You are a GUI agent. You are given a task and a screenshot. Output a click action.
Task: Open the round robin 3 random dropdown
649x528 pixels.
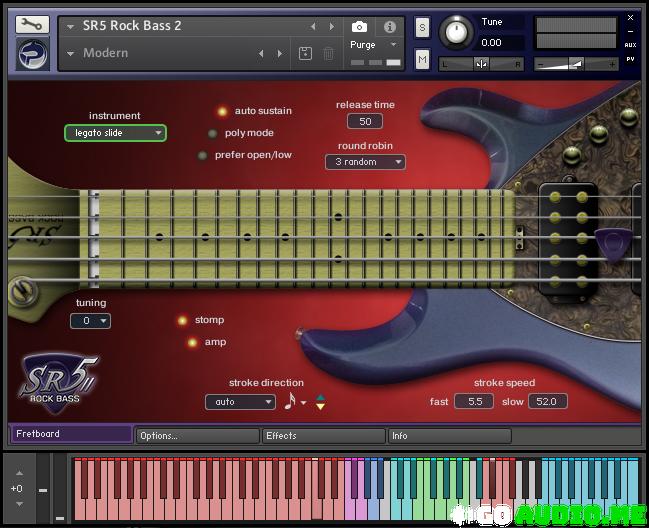click(365, 162)
